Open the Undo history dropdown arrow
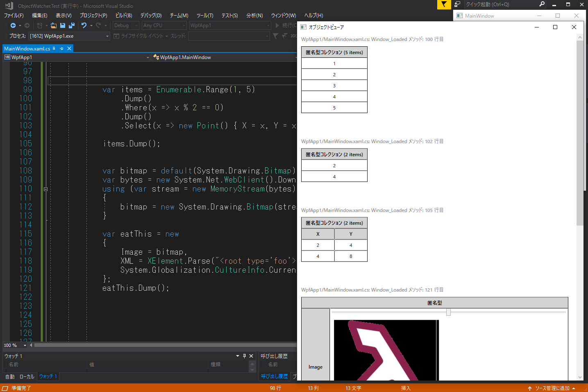The height and width of the screenshot is (392, 588). click(x=91, y=25)
